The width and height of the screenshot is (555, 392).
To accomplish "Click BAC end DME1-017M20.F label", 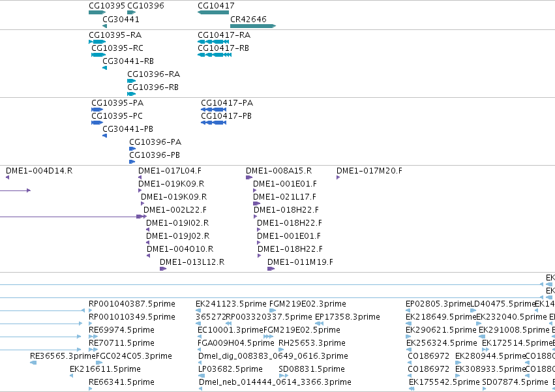I will pos(370,171).
